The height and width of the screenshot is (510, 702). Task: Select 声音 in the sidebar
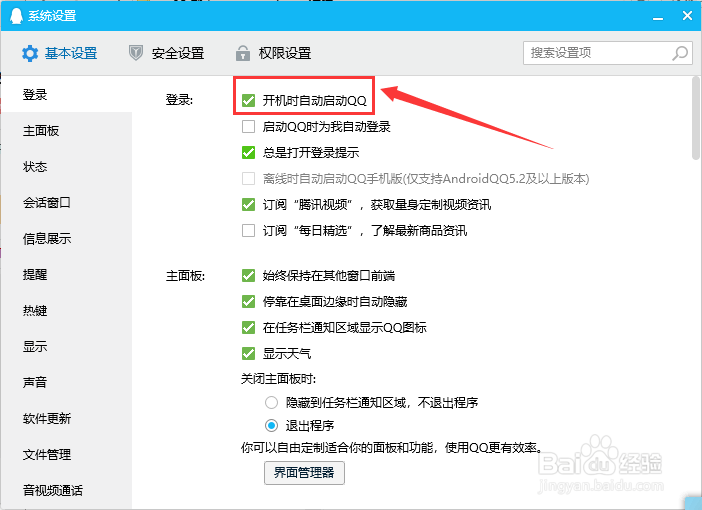pyautogui.click(x=35, y=382)
